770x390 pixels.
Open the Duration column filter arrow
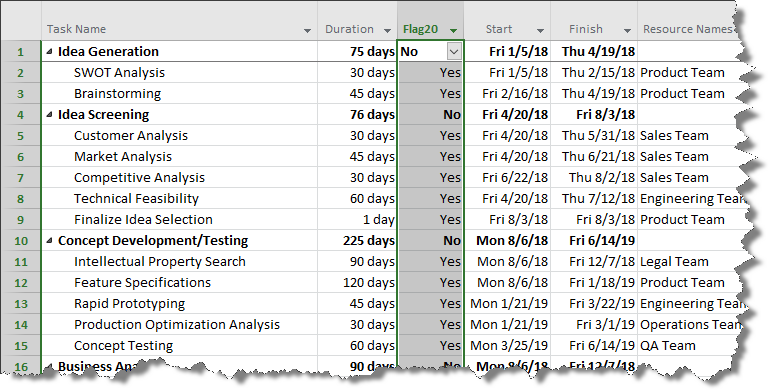point(387,30)
